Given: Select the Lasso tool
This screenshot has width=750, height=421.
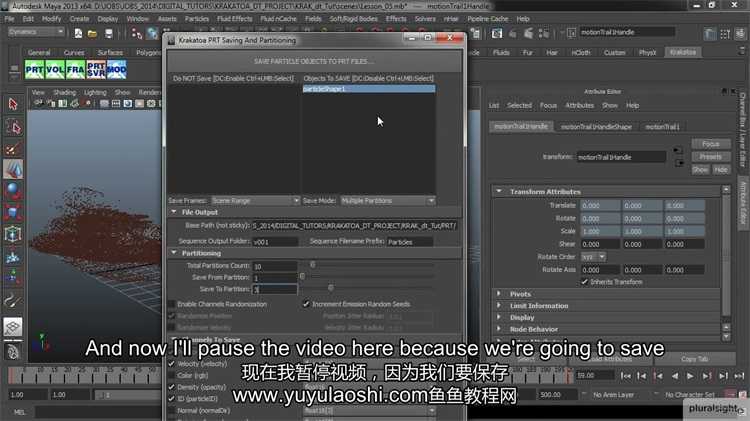Looking at the screenshot, I should [x=13, y=127].
